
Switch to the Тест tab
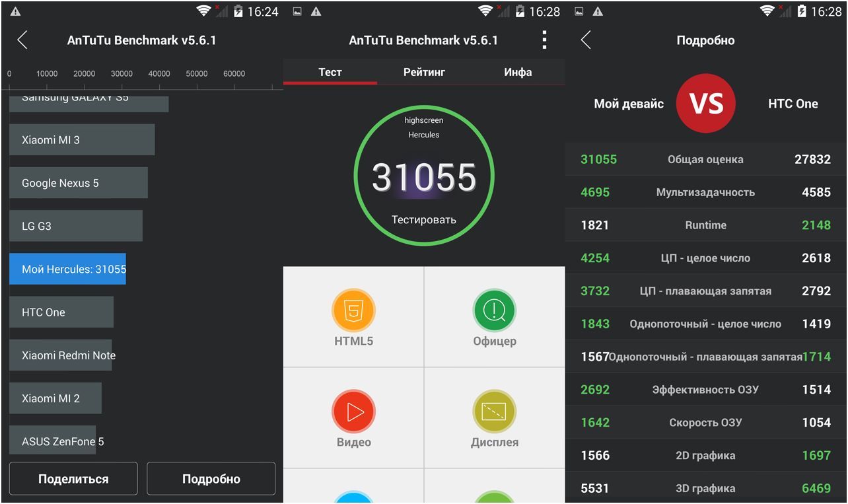point(330,72)
